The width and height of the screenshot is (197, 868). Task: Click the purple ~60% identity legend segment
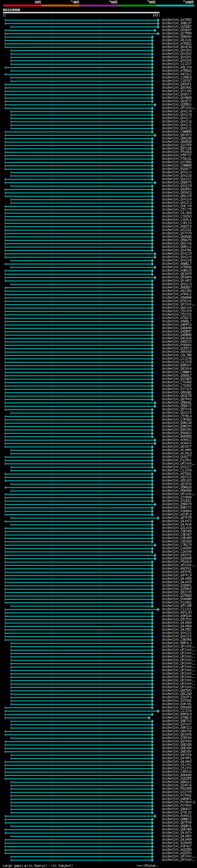point(99,6)
